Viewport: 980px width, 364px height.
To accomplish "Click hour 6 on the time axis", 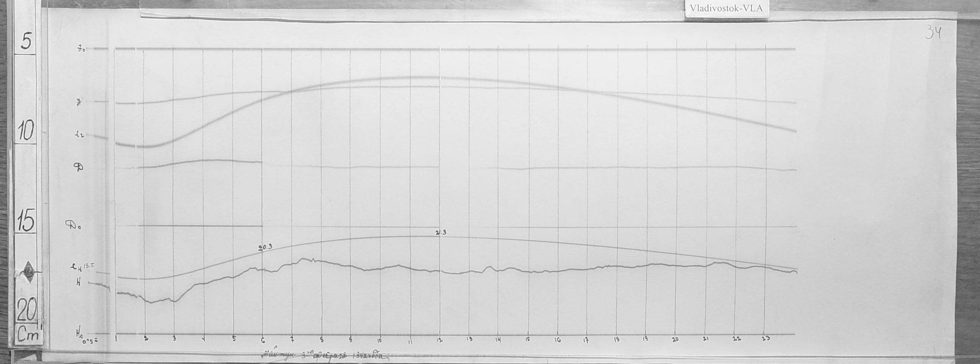I will tap(263, 339).
